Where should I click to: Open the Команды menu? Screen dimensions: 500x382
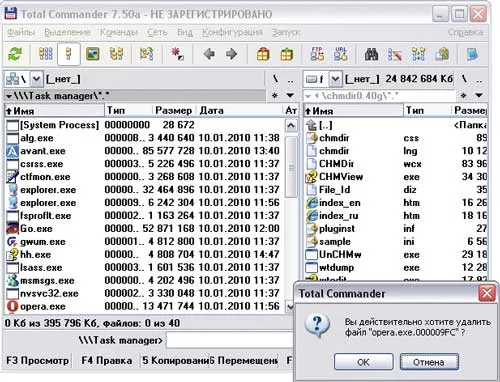119,32
